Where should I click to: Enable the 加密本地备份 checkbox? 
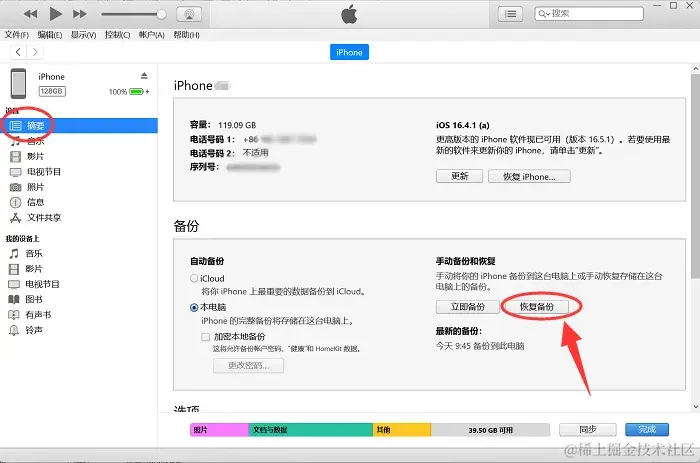(x=205, y=337)
